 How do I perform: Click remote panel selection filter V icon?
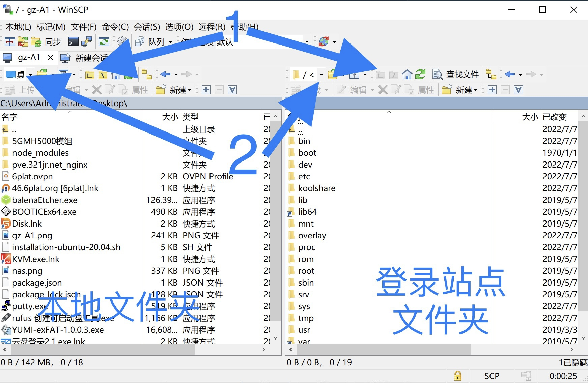tap(519, 90)
